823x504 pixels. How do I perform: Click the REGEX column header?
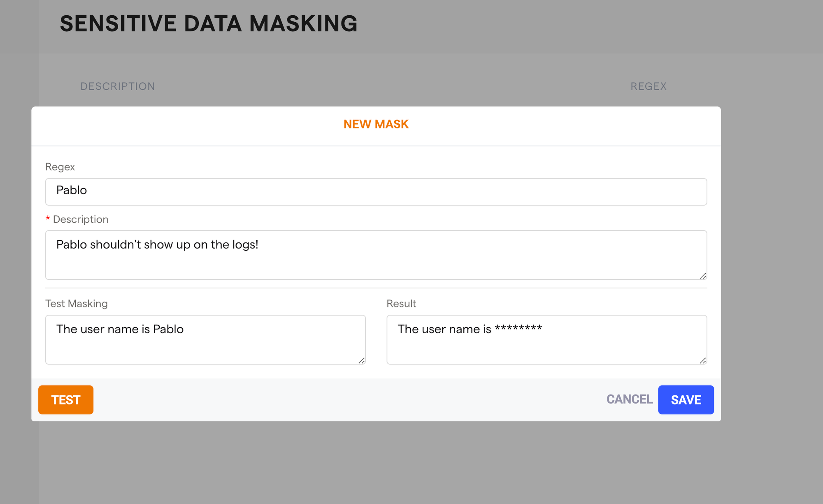[649, 86]
